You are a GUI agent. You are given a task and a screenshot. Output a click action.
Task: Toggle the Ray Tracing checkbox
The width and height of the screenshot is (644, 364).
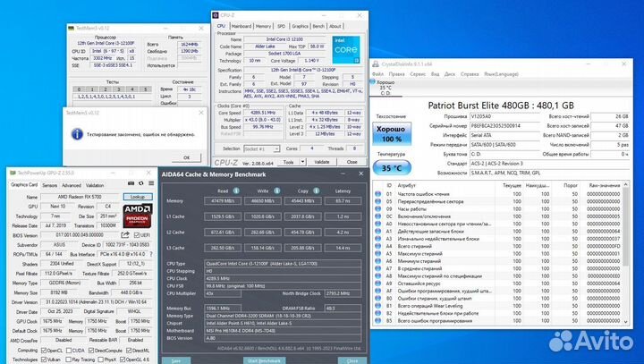[x=68, y=360]
